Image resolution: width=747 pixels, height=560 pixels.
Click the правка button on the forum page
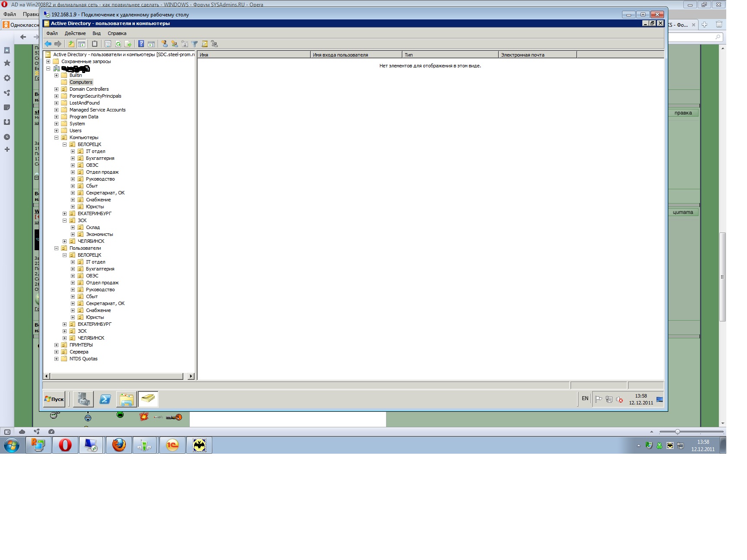tap(683, 113)
